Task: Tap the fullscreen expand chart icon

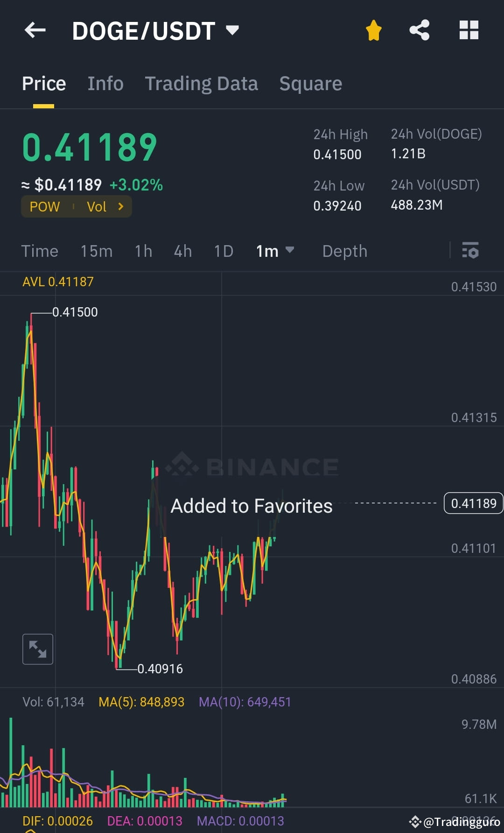Action: (37, 649)
